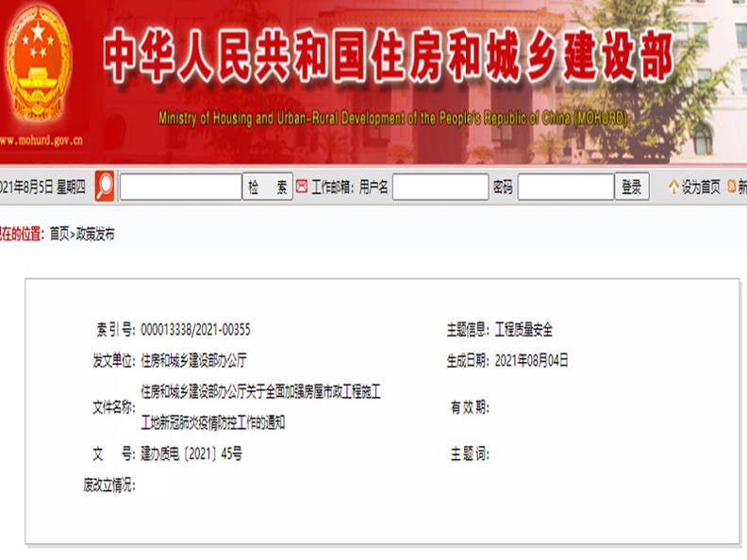The width and height of the screenshot is (747, 560).
Task: Click the orange magnifier search icon
Action: pos(105,186)
